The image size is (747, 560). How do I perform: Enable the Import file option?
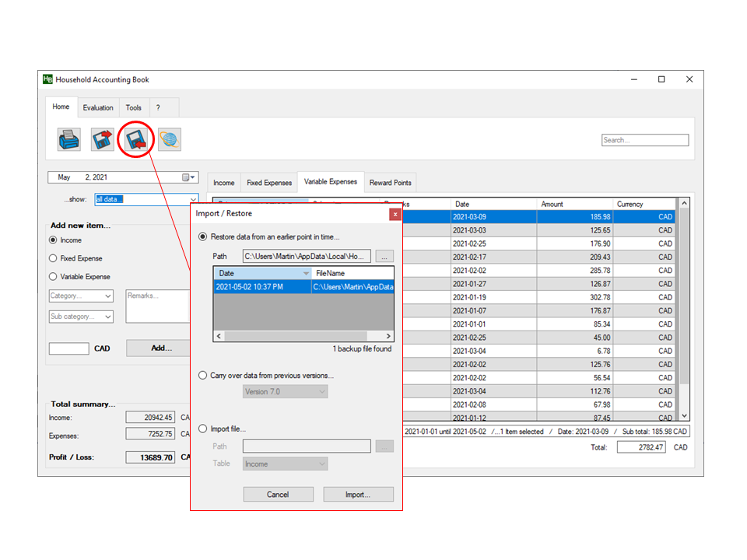pyautogui.click(x=204, y=429)
